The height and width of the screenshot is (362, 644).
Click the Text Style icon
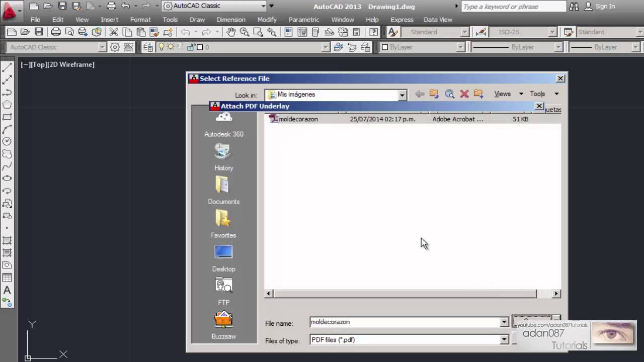coord(393,32)
